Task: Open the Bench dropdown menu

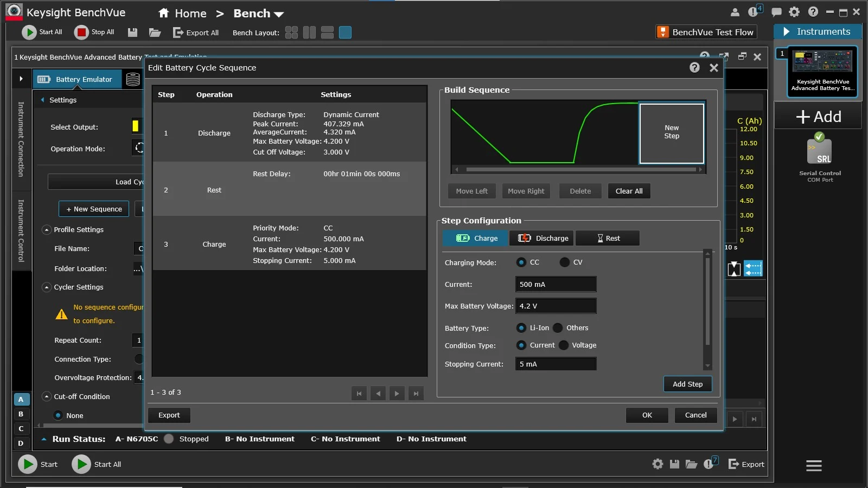Action: click(259, 14)
